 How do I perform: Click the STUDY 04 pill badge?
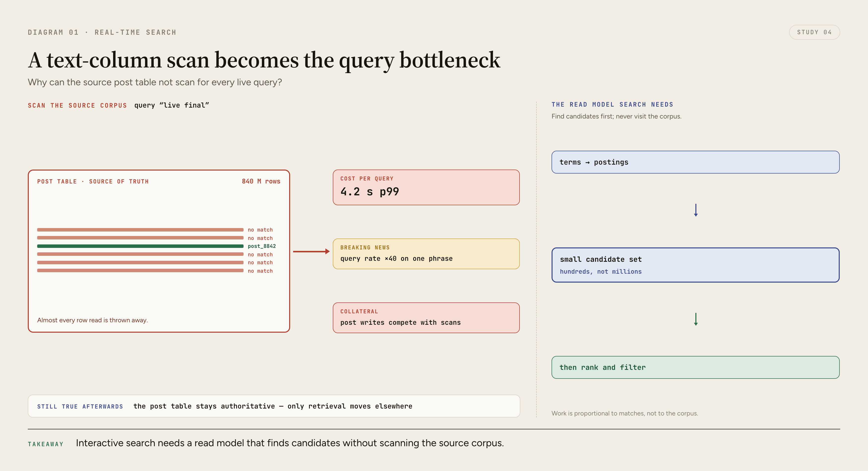(x=814, y=32)
